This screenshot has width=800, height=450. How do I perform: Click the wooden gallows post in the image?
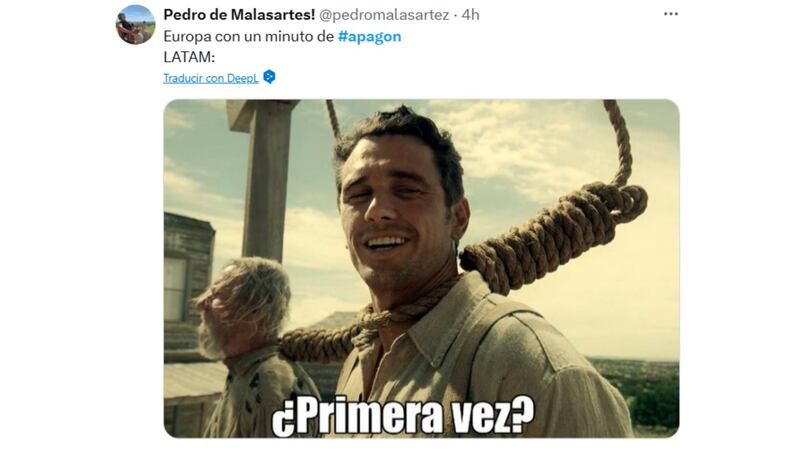pos(265,179)
